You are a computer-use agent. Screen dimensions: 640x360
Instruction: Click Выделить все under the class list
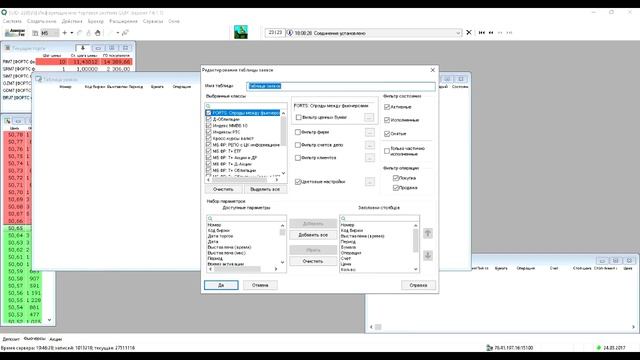coord(265,189)
